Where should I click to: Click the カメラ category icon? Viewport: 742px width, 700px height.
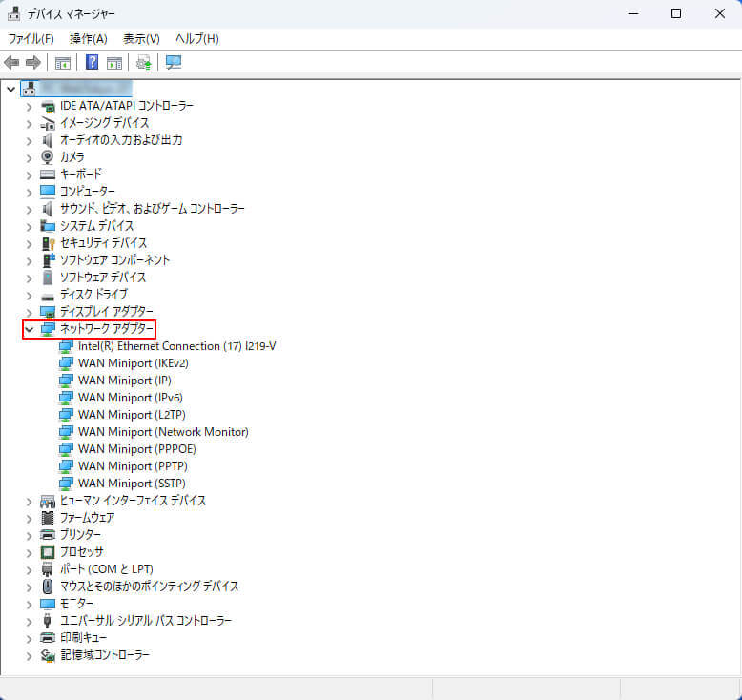tap(48, 156)
